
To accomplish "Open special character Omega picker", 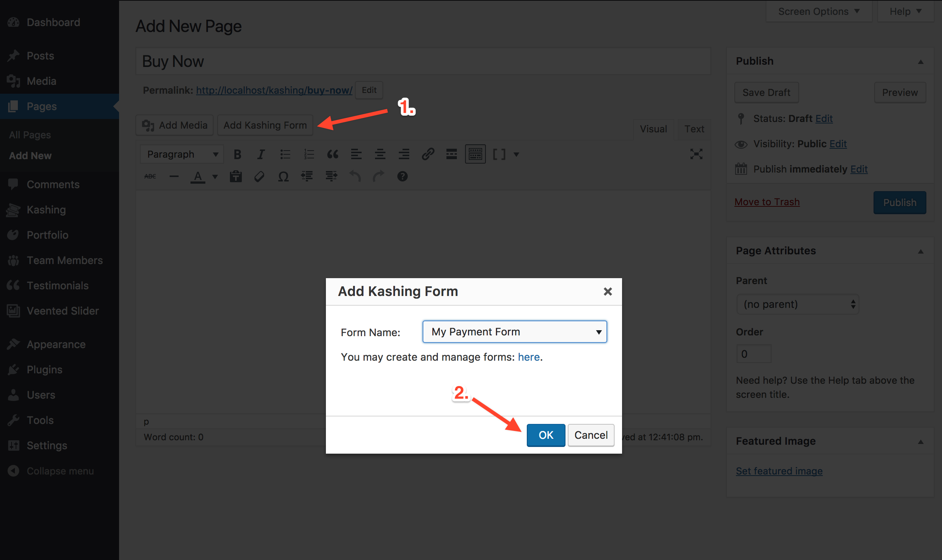I will 283,176.
